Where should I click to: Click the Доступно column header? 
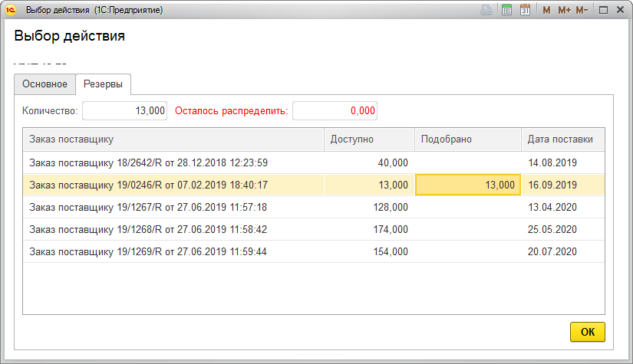[369, 139]
